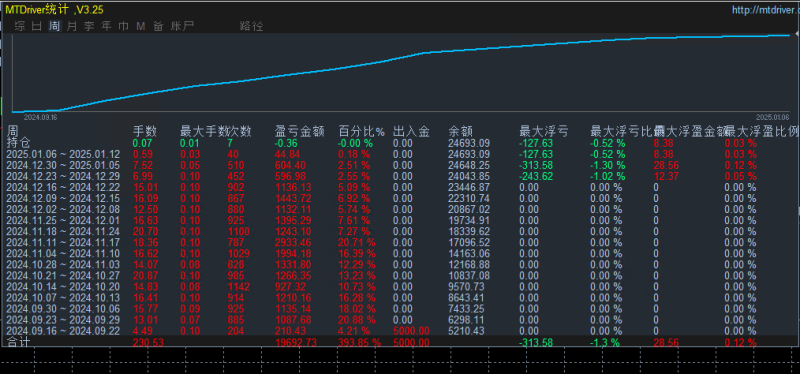Switch to the 日 daily tab
The width and height of the screenshot is (800, 374).
pyautogui.click(x=37, y=26)
